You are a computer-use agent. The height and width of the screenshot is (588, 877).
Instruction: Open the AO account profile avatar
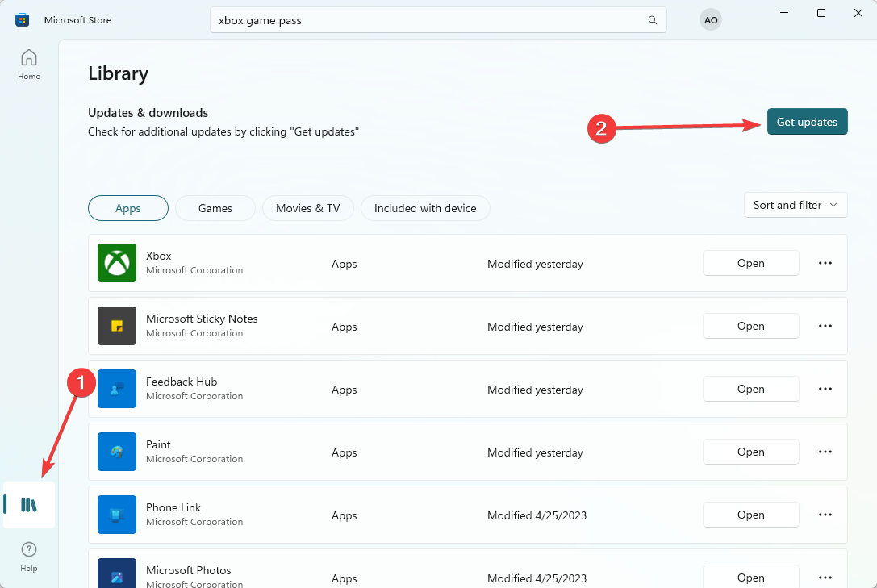click(x=710, y=20)
